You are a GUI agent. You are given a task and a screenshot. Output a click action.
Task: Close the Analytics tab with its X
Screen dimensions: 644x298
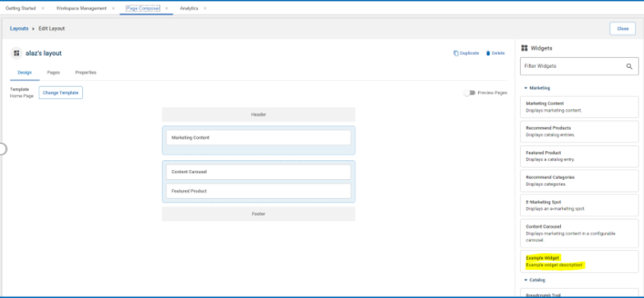point(205,8)
